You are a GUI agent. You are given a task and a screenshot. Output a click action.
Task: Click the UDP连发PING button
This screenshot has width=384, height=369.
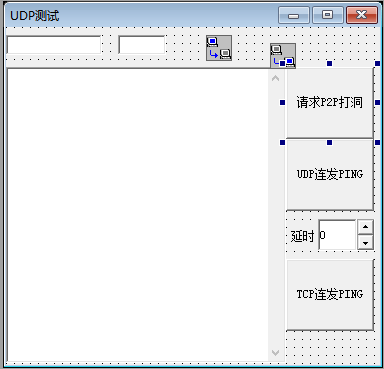pyautogui.click(x=330, y=175)
